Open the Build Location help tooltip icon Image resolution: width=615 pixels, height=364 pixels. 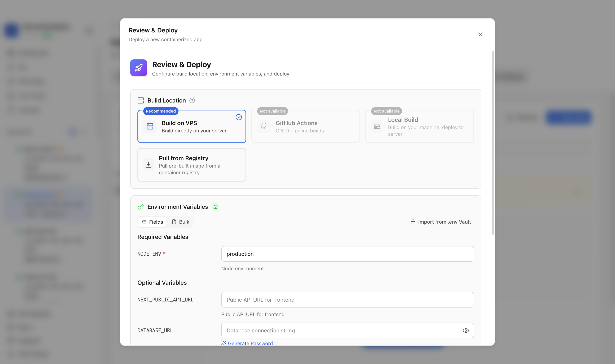click(x=192, y=100)
